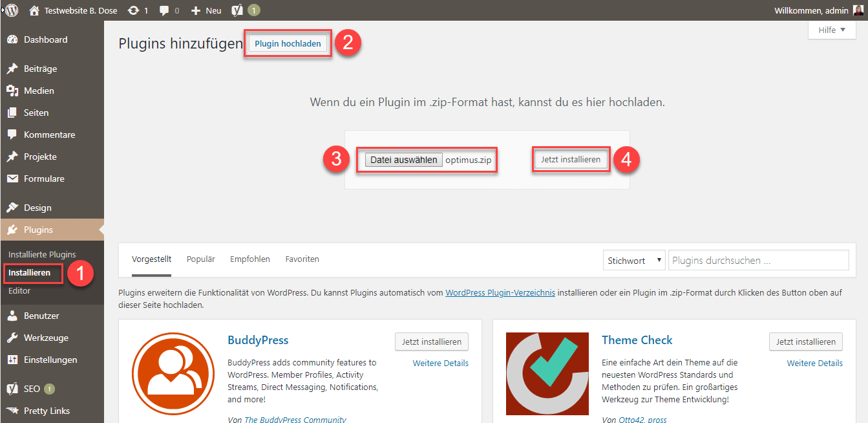The height and width of the screenshot is (423, 868).
Task: Click the WordPress logo icon
Action: (x=12, y=10)
